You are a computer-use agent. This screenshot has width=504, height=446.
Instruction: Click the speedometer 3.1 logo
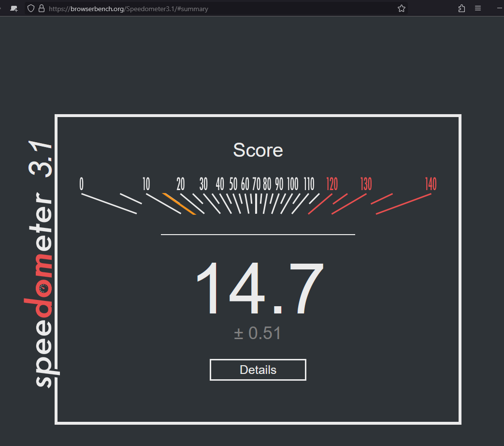point(41,264)
